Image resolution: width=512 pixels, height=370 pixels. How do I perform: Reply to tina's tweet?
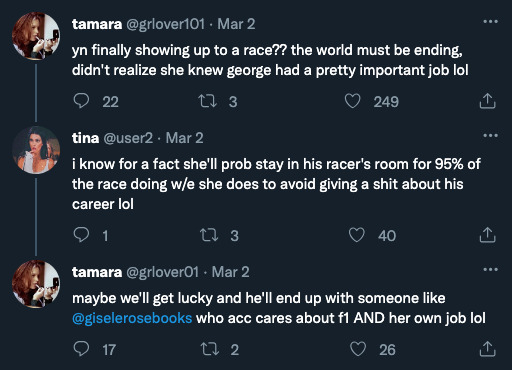tap(81, 235)
